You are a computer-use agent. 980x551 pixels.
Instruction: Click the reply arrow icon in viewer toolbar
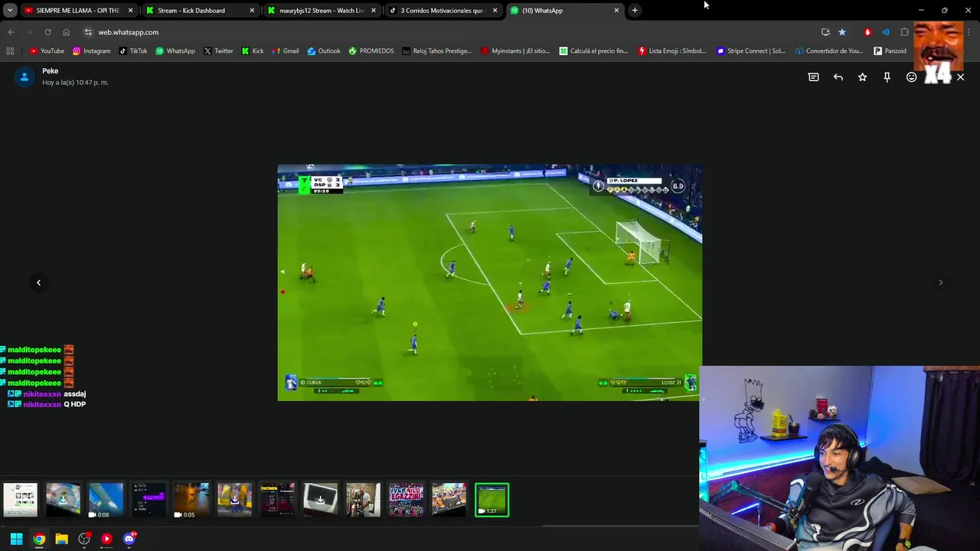pos(838,77)
